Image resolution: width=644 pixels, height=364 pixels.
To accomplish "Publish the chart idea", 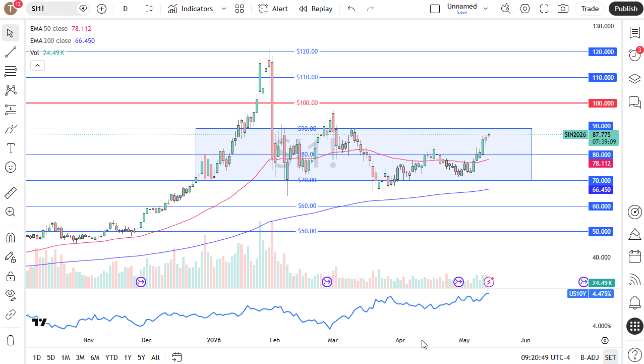I will tap(626, 9).
